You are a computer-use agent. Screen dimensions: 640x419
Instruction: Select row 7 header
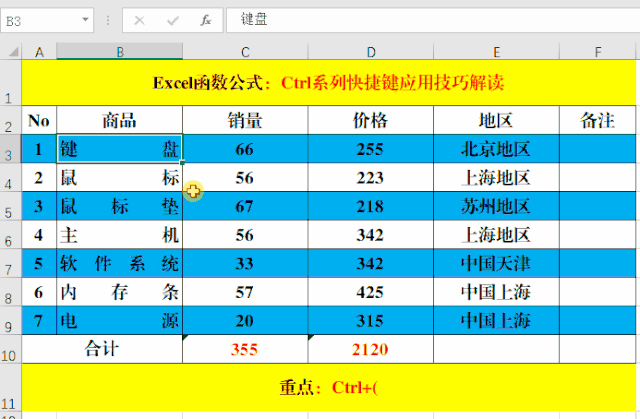point(11,263)
